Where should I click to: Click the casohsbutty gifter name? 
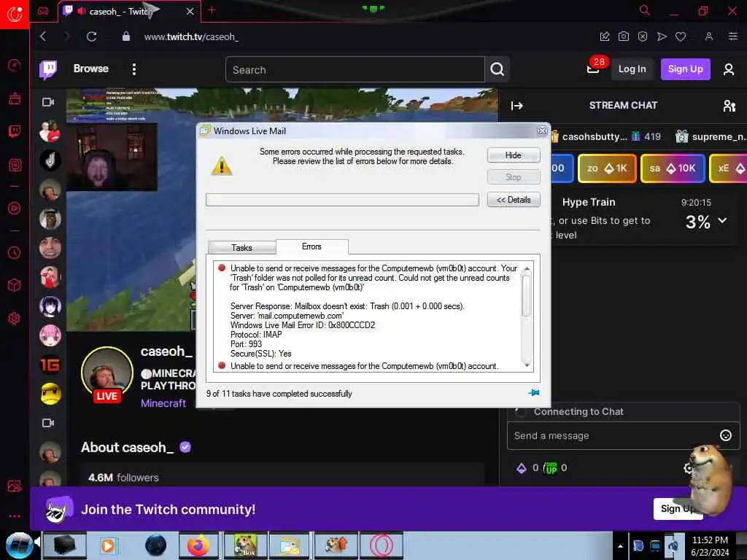coord(595,136)
